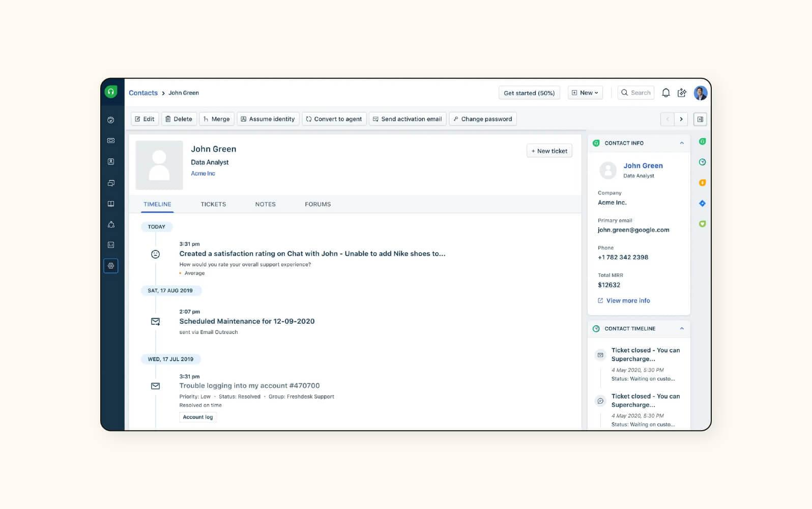Open Acme Inc company link

pyautogui.click(x=203, y=174)
